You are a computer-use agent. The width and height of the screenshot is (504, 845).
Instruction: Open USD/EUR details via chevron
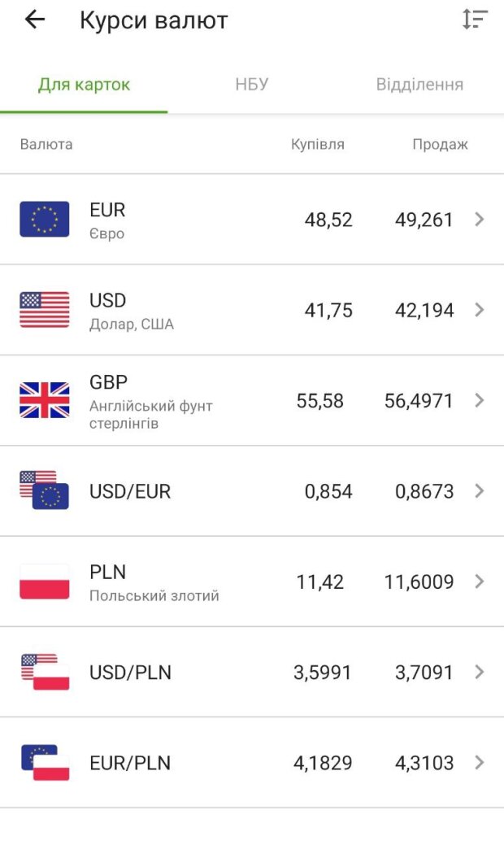[x=480, y=491]
